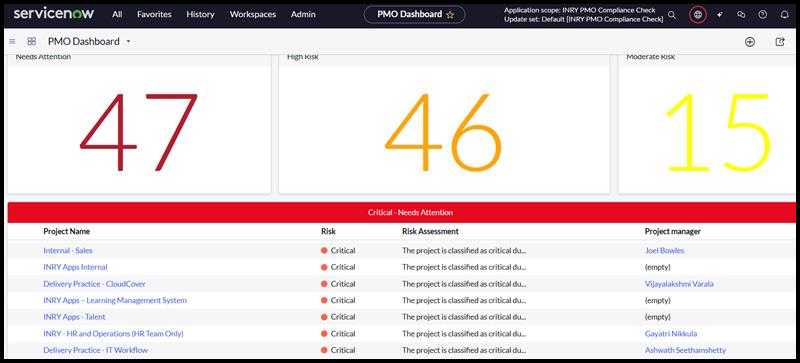
Task: Click the ServiceNow logo
Action: [54, 14]
